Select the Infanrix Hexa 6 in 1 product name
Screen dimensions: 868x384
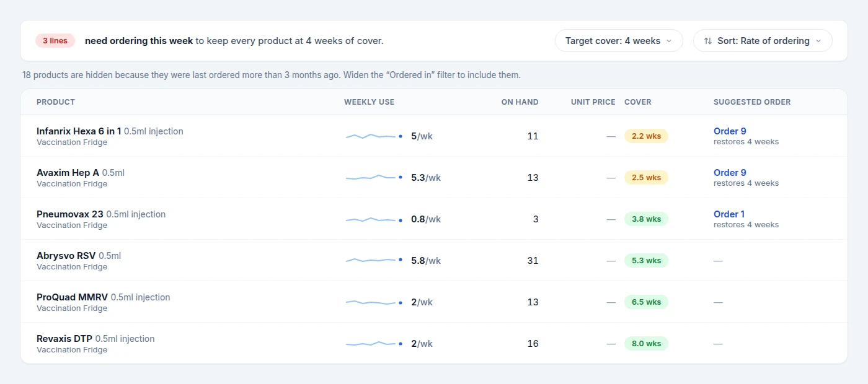(79, 131)
